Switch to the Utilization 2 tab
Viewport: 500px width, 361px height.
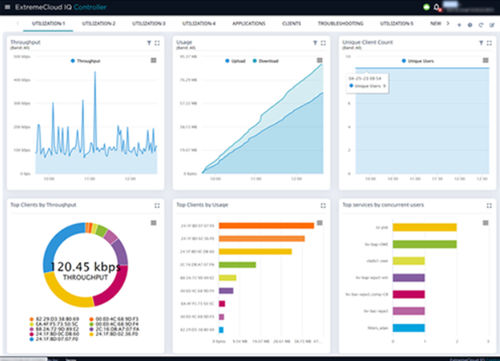click(x=99, y=23)
